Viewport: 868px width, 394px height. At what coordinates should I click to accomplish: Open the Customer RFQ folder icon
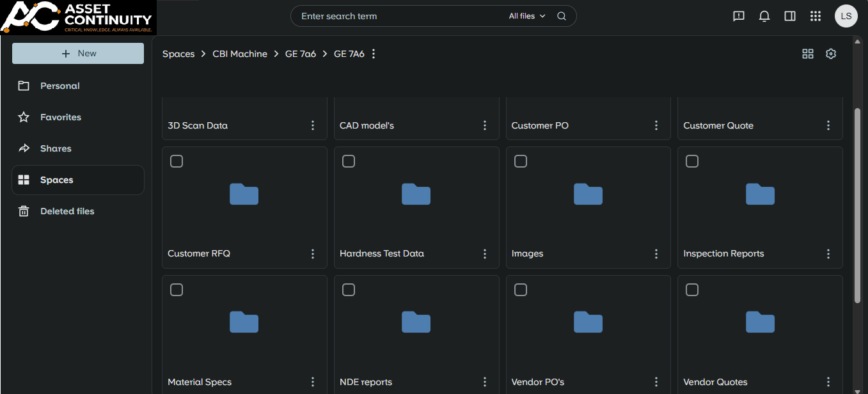pyautogui.click(x=244, y=194)
